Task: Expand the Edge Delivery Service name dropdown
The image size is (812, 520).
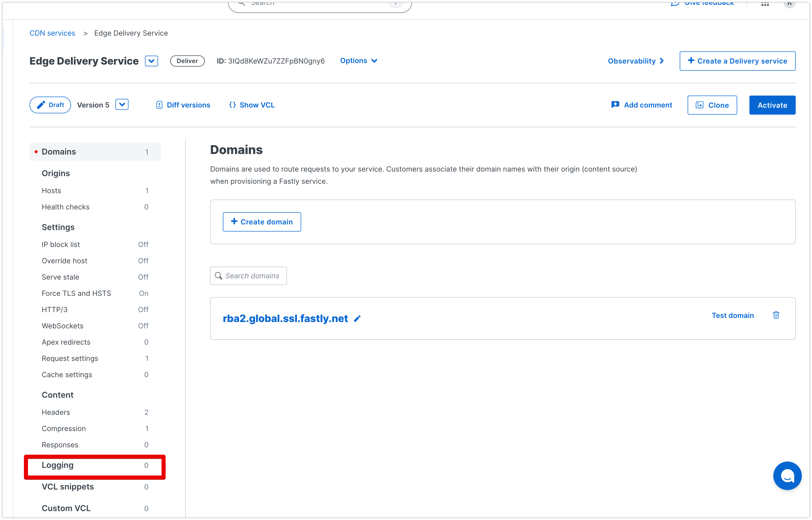Action: (x=153, y=60)
